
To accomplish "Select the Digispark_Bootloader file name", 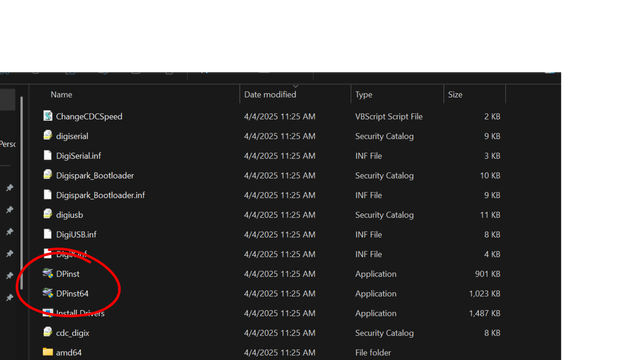I will point(95,176).
